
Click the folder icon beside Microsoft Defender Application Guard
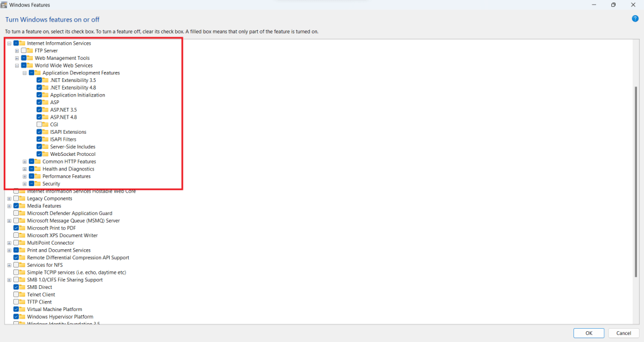click(23, 213)
